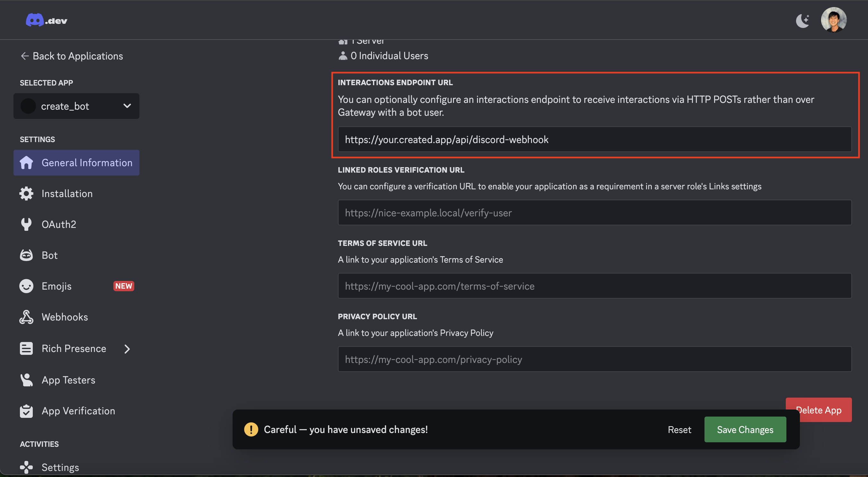
Task: Open Activities Settings item
Action: (x=60, y=467)
